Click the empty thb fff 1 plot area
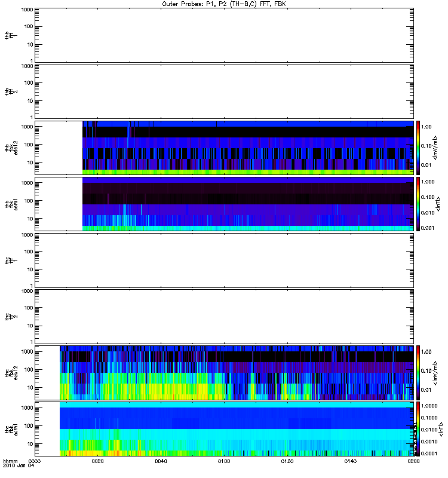The image size is (448, 478). tap(224, 35)
